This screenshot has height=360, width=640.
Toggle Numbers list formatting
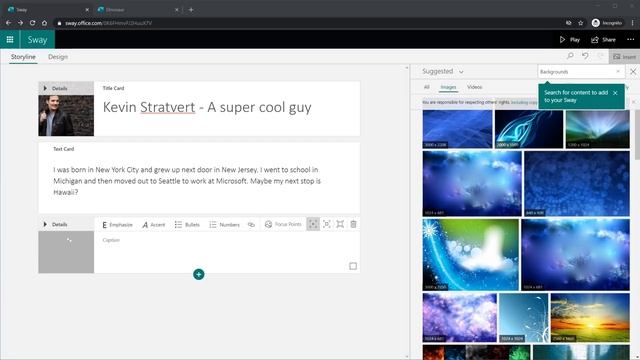click(224, 224)
